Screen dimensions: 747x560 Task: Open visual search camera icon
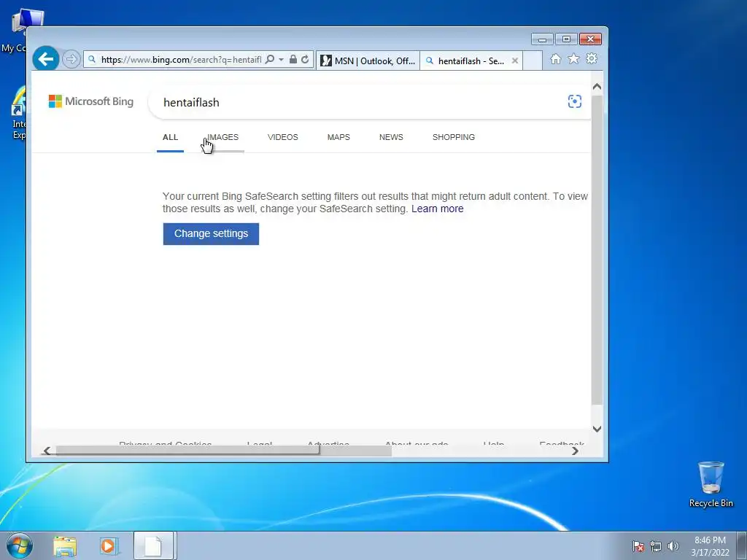575,101
